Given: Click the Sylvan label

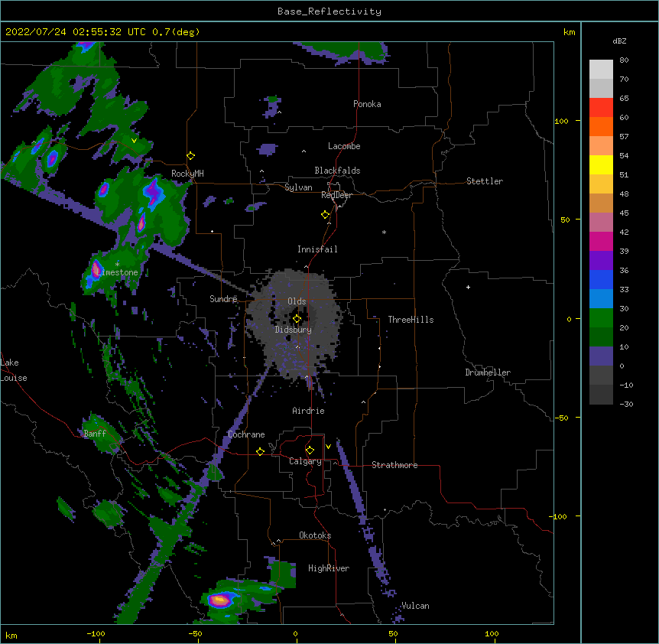Looking at the screenshot, I should 298,187.
